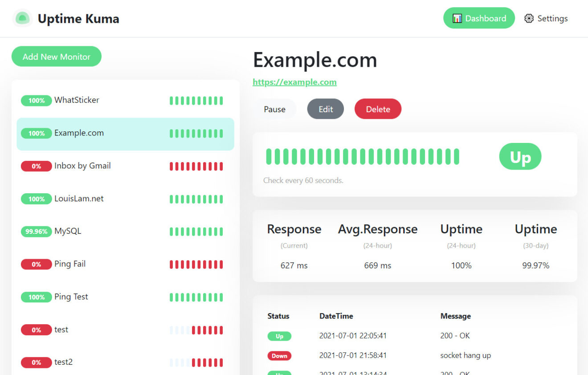Pause monitoring for Example.com

(275, 109)
